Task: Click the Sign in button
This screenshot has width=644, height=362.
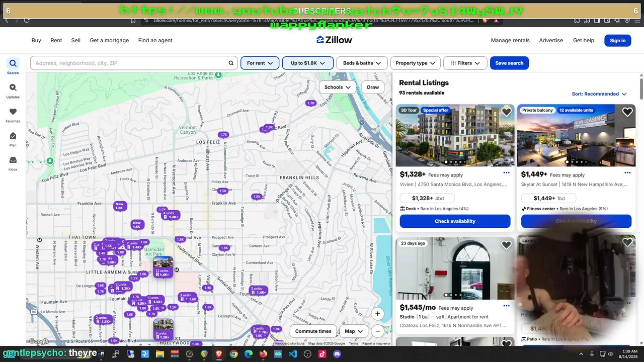Action: (x=618, y=41)
